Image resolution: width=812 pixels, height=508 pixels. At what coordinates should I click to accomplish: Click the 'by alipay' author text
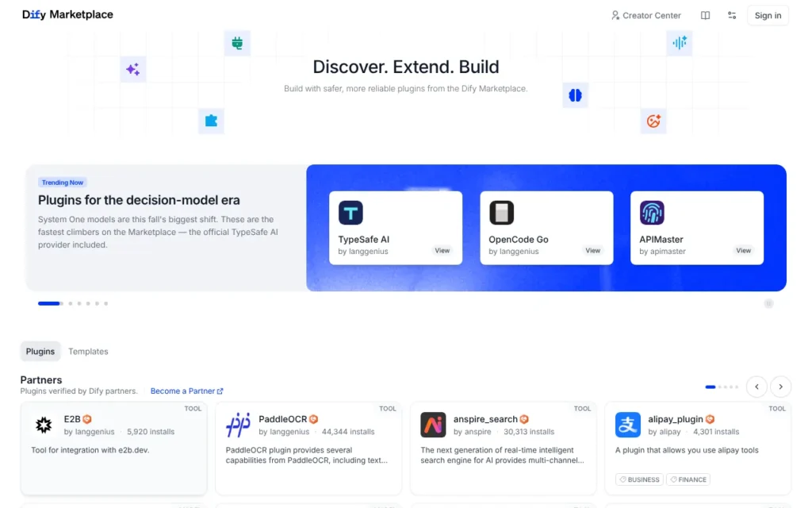tap(665, 431)
